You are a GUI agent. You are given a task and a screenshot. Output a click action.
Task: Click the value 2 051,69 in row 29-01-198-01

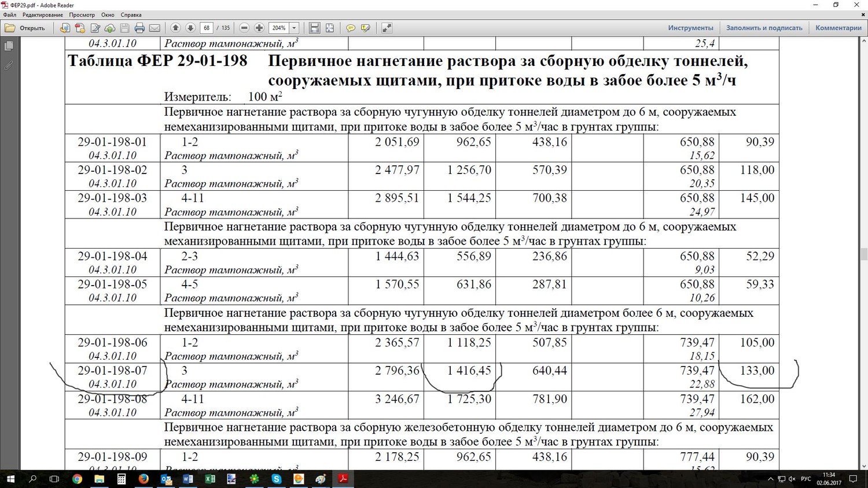tap(397, 142)
